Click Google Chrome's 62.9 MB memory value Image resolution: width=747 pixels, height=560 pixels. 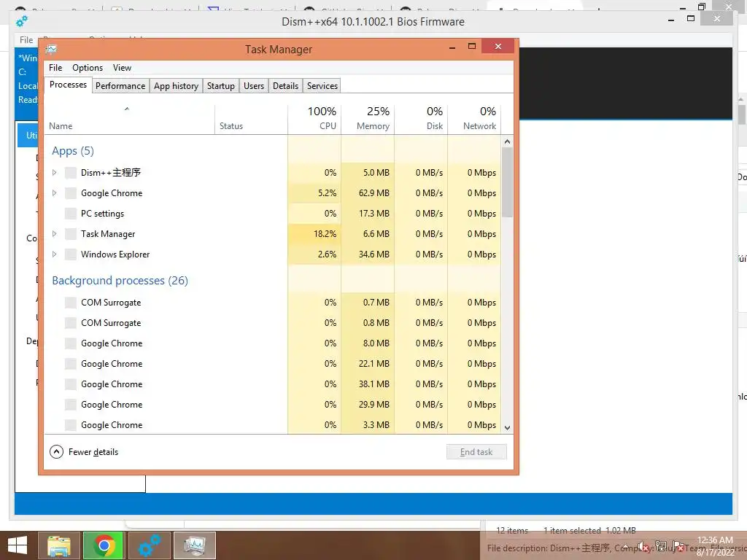(x=374, y=192)
